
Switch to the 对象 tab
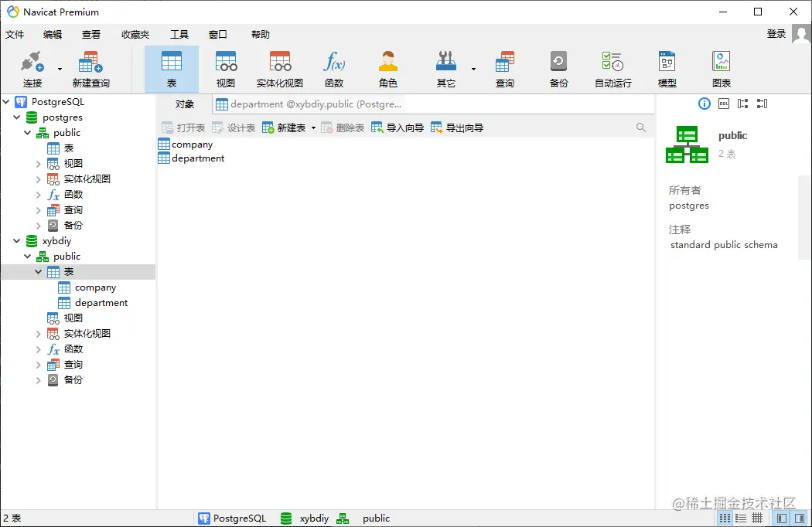(x=184, y=104)
